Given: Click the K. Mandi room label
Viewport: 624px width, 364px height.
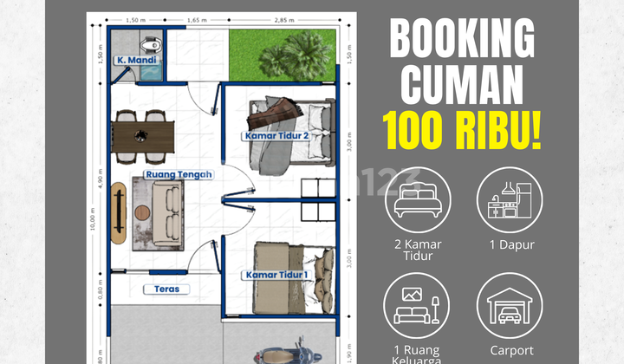Looking at the screenshot, I should point(137,60).
